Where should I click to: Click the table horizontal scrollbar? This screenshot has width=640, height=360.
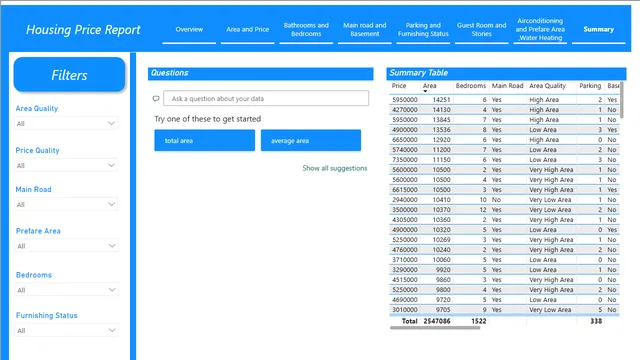click(435, 327)
